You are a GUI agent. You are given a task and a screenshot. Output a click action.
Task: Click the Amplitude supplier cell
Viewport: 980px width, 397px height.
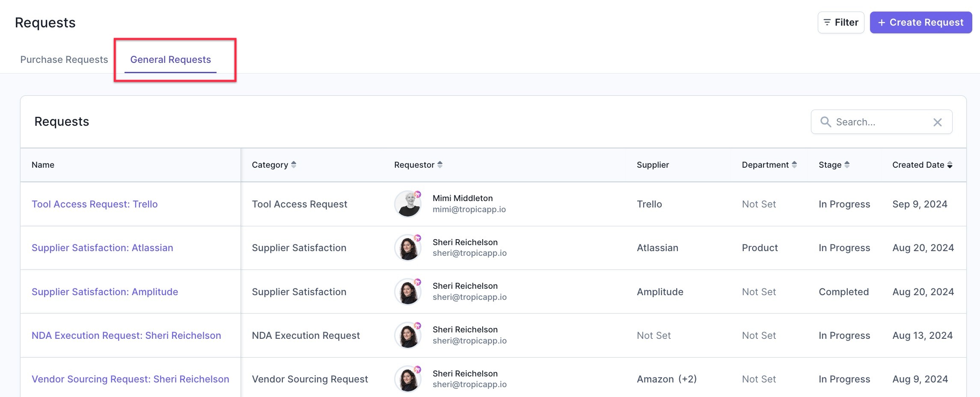660,292
